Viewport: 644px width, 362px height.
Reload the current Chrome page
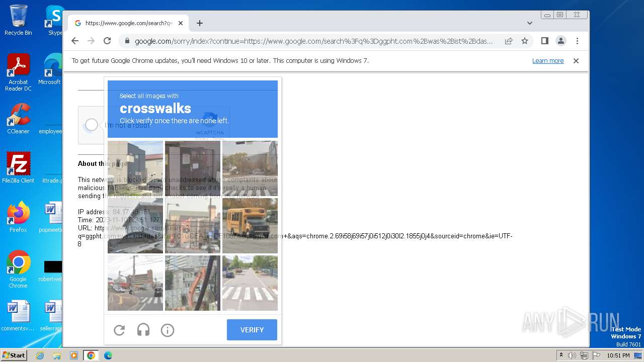pos(107,41)
